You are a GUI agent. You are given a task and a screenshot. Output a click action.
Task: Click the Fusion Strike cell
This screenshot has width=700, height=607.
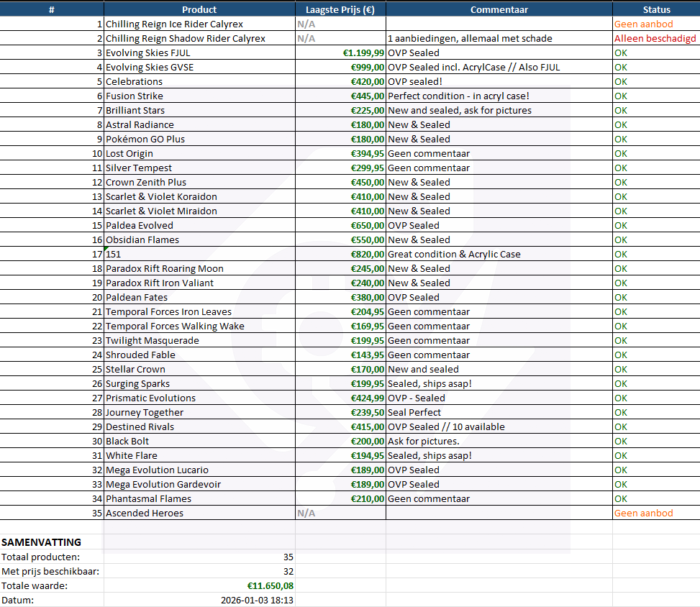(x=199, y=96)
